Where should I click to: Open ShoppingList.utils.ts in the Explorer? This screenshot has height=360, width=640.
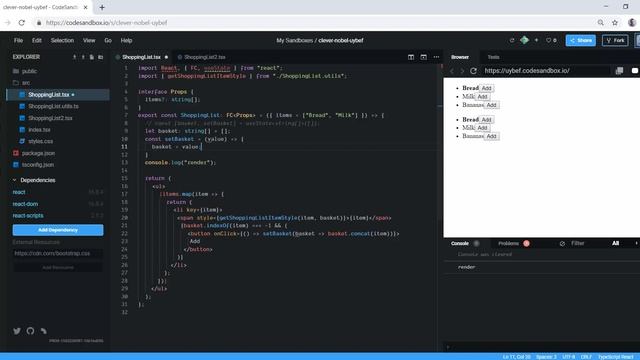53,106
